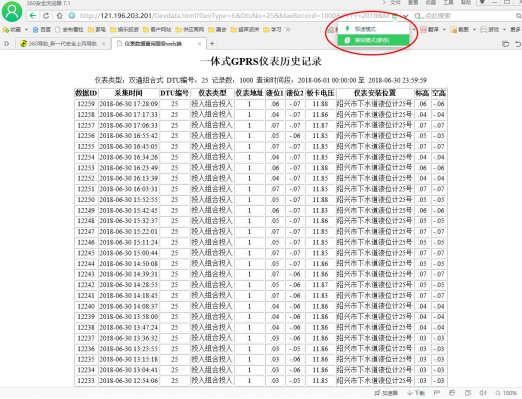Open the 百度 bookmark link
Image resolution: width=522 pixels, height=399 pixels.
[42, 30]
